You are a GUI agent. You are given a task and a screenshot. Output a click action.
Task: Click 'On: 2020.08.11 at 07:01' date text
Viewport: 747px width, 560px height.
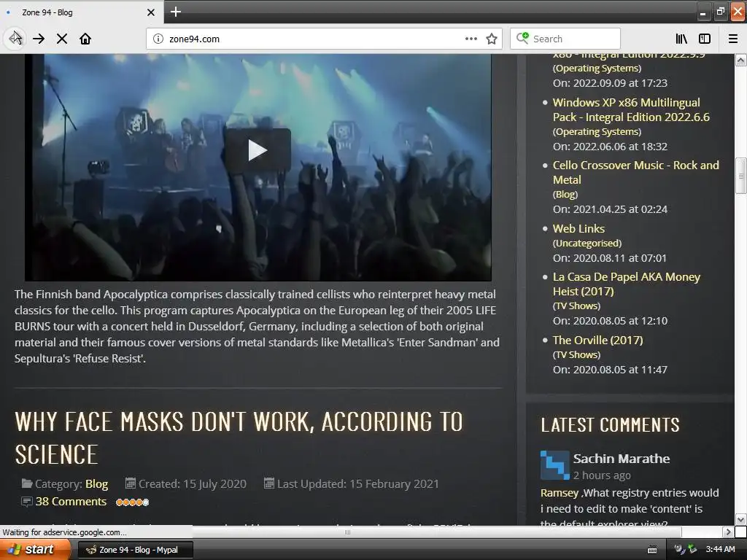pyautogui.click(x=609, y=258)
